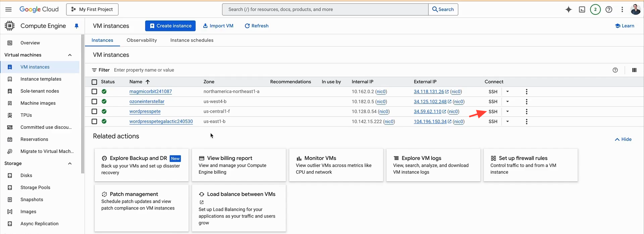Click the Create instance button
The image size is (644, 234).
click(170, 26)
